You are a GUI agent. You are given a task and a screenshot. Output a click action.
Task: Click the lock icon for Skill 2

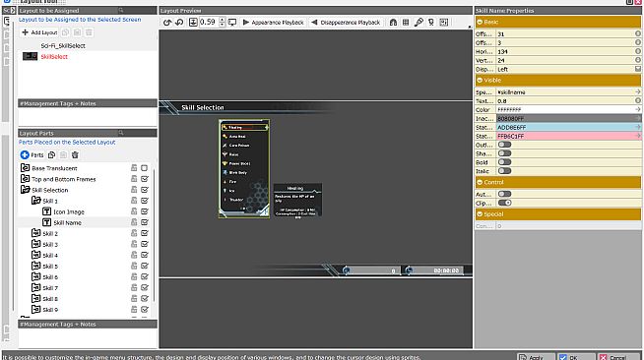134,233
